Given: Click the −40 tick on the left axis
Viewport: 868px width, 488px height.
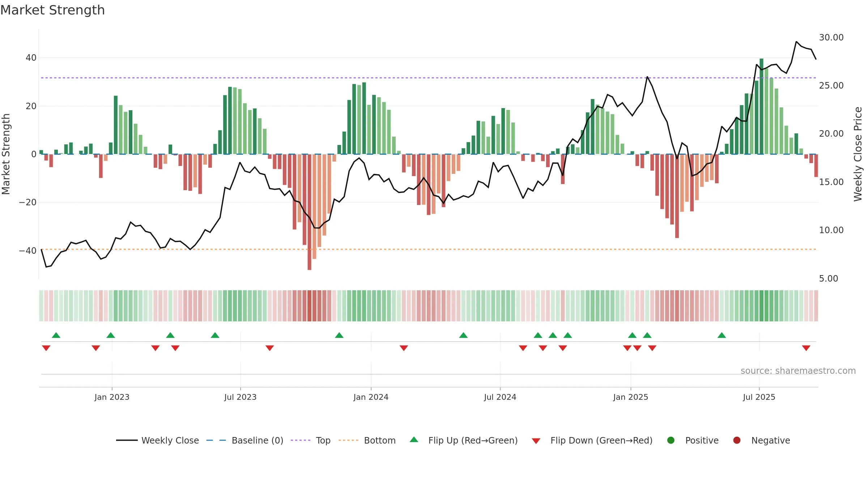Looking at the screenshot, I should click(x=27, y=251).
